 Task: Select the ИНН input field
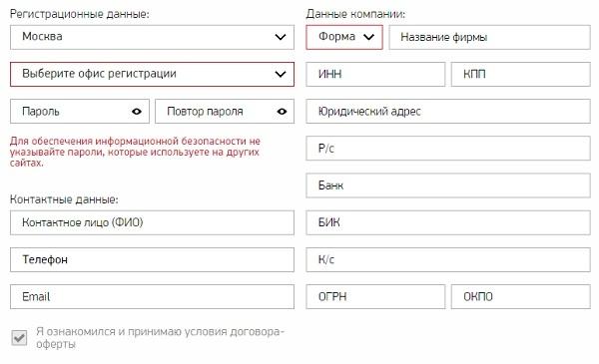375,74
